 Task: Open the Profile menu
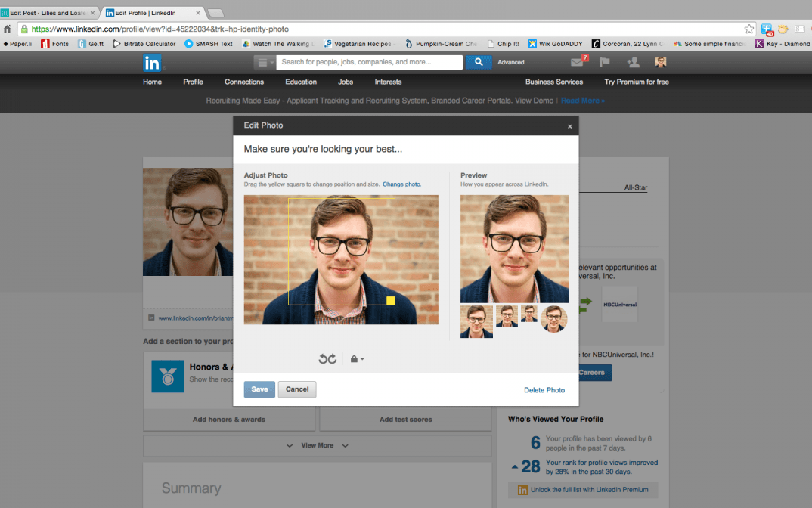[x=193, y=82]
